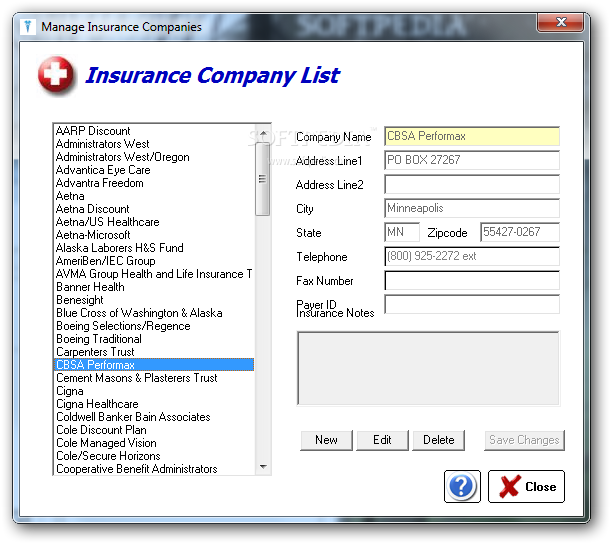Click the Insurance Notes text area
The height and width of the screenshot is (544, 611).
(x=428, y=368)
